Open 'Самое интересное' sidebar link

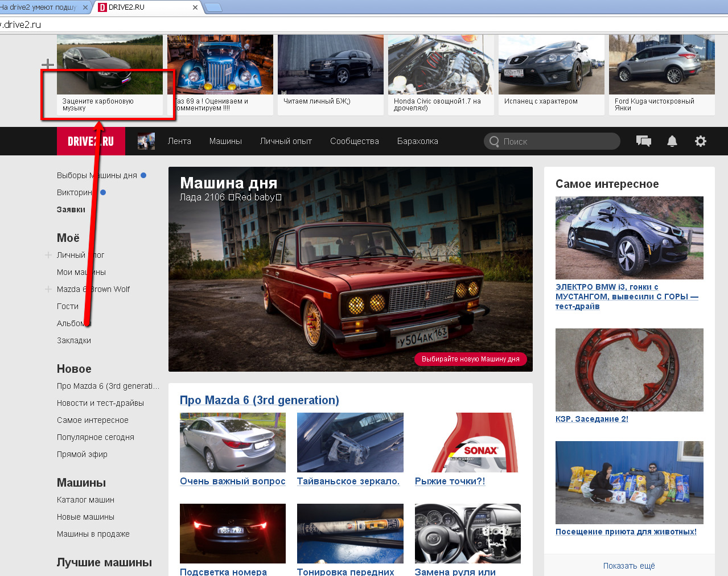[x=93, y=420]
